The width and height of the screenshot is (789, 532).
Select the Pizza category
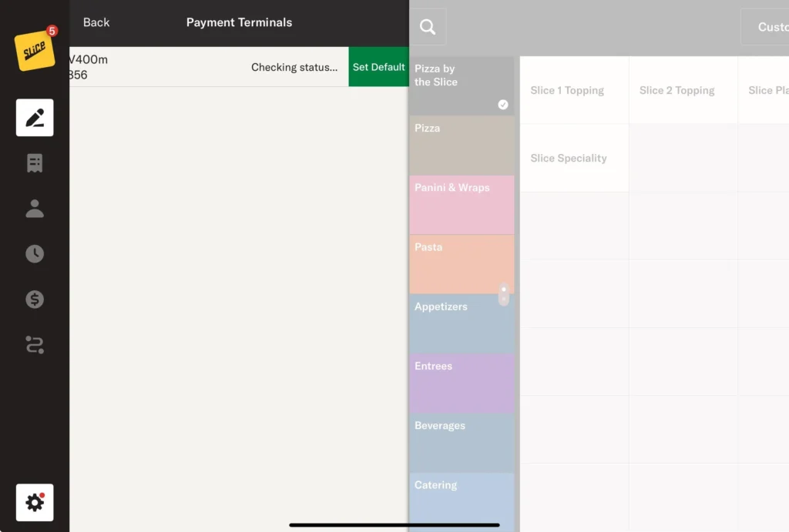tap(461, 145)
